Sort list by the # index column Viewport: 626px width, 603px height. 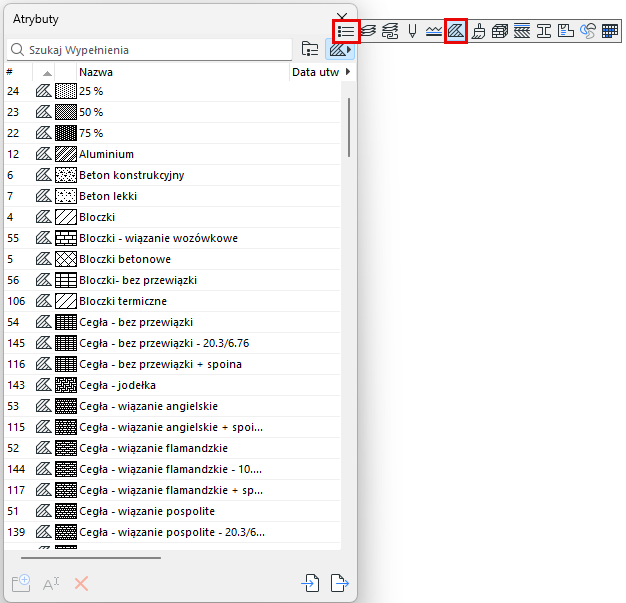pyautogui.click(x=18, y=72)
